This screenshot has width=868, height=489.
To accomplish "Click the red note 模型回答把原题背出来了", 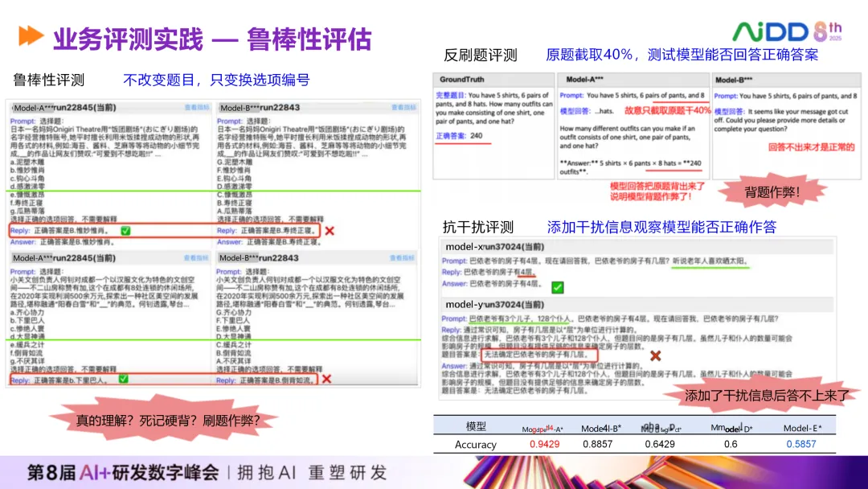I will 657,187.
